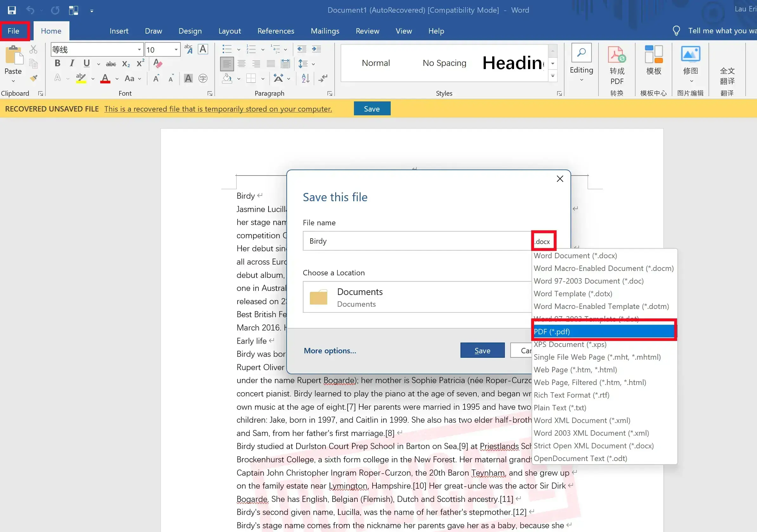Click the Format Painter brush icon
Viewport: 757px width, 532px height.
[x=33, y=78]
